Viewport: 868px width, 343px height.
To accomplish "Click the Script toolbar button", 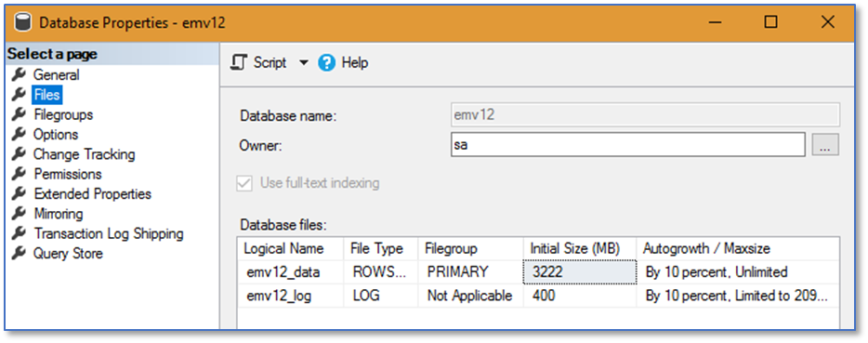I will click(x=258, y=63).
